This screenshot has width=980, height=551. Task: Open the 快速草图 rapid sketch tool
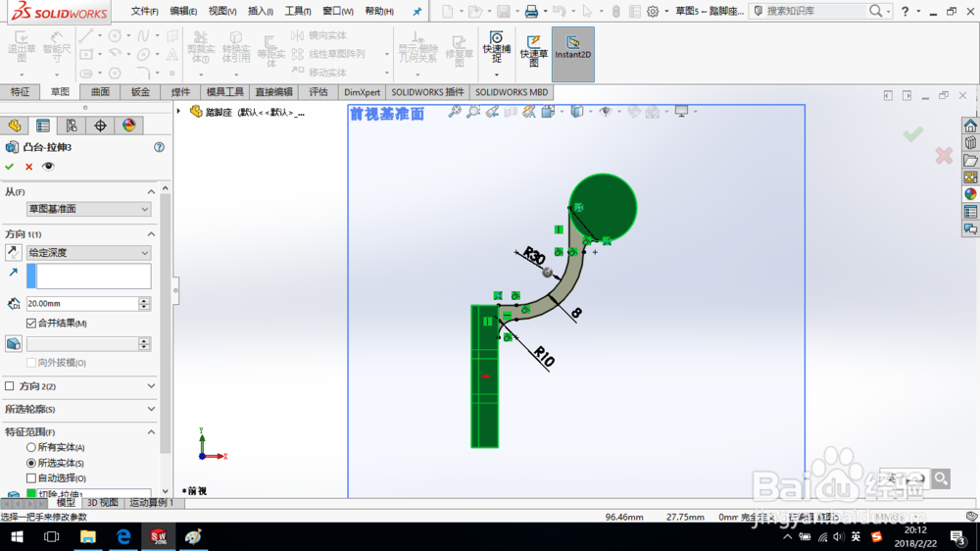(x=533, y=51)
